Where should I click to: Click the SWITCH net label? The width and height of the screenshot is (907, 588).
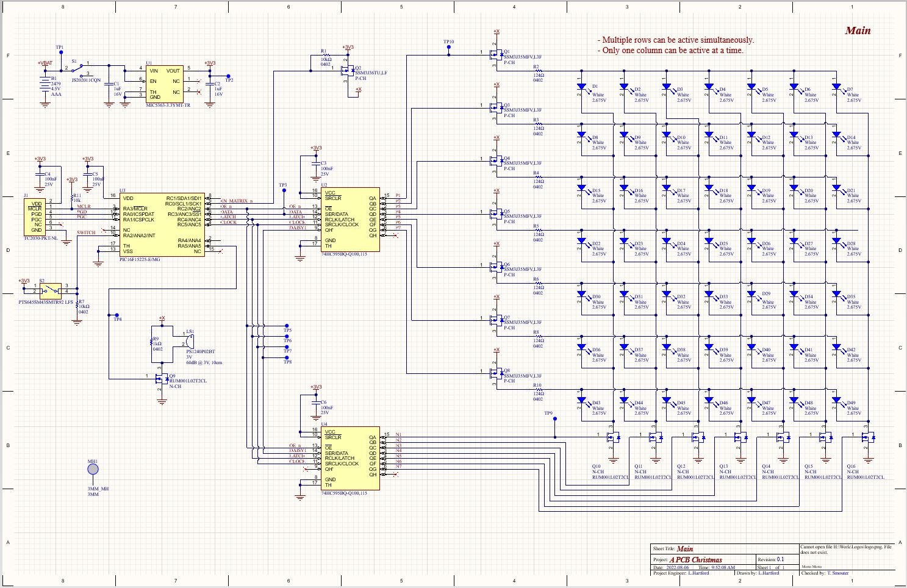point(86,232)
